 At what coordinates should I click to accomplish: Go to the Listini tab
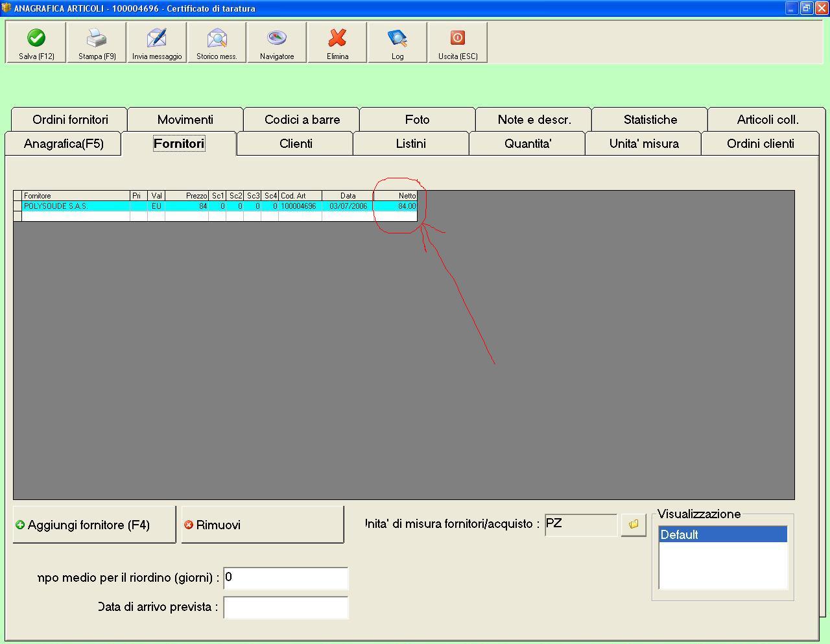(411, 143)
